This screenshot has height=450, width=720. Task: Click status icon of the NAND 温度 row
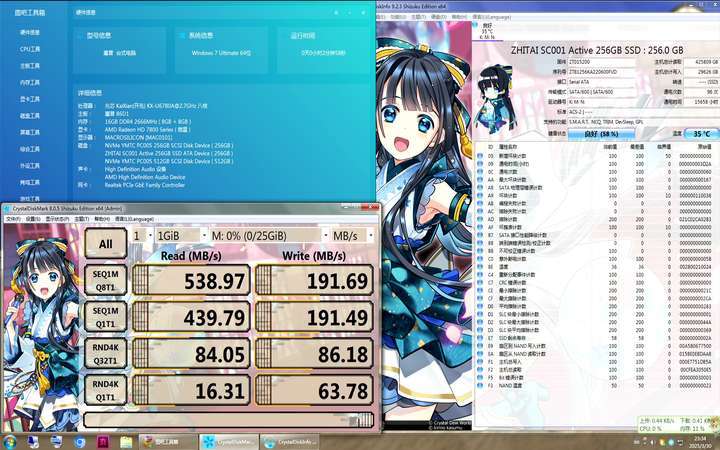click(480, 385)
